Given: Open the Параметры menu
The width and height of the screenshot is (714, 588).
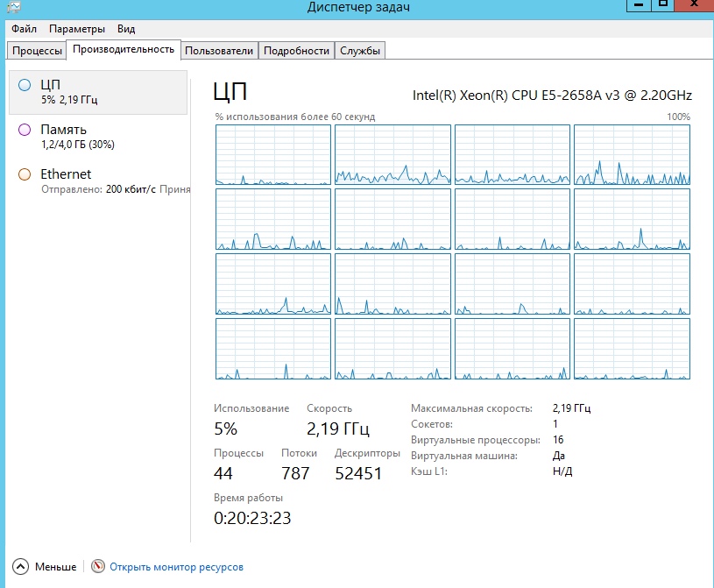Looking at the screenshot, I should point(77,29).
